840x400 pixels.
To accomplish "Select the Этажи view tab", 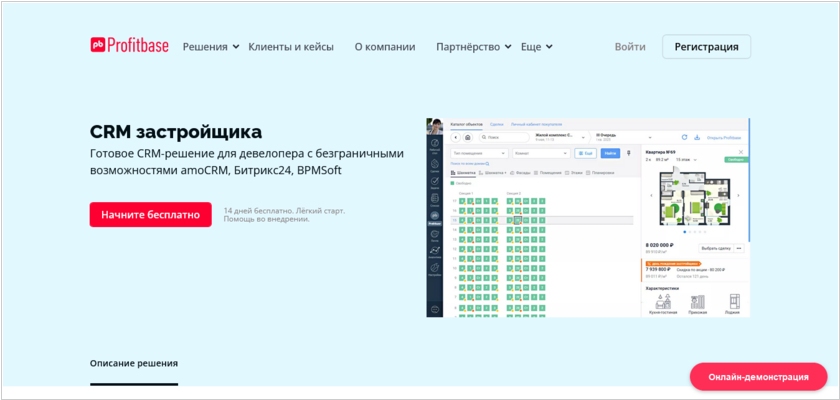I will pyautogui.click(x=574, y=173).
